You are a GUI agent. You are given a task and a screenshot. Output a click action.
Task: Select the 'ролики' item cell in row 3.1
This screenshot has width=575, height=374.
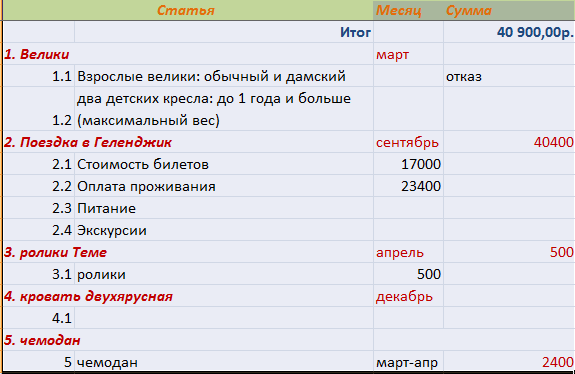coord(224,274)
